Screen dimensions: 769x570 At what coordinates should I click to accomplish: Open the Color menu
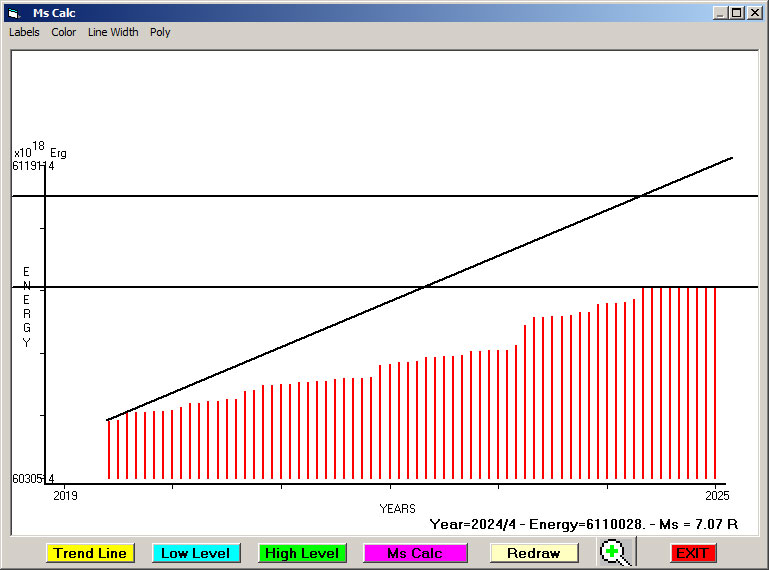[x=64, y=32]
